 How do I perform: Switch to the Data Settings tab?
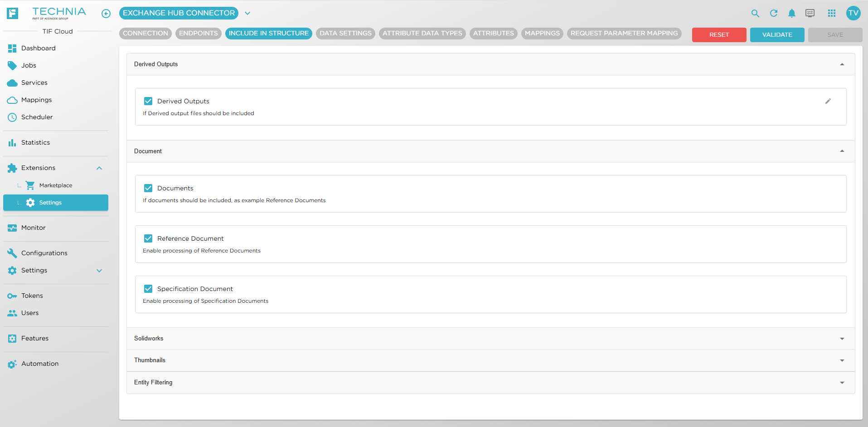tap(345, 33)
